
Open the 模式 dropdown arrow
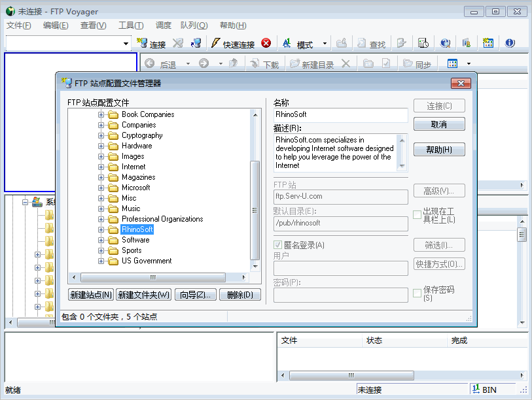tap(325, 43)
